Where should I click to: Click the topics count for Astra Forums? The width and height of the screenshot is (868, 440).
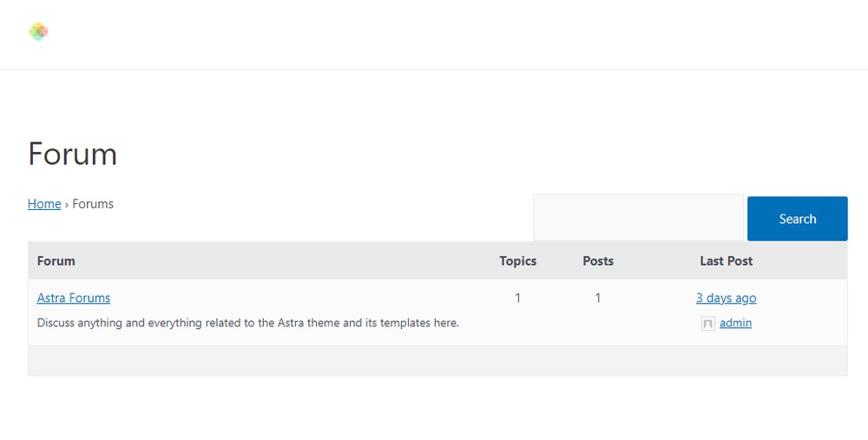(x=518, y=298)
